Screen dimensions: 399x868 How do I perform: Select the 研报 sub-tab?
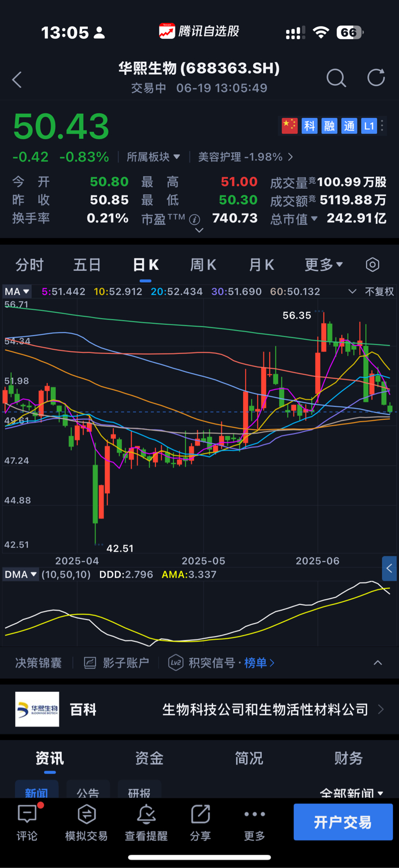coord(139,790)
